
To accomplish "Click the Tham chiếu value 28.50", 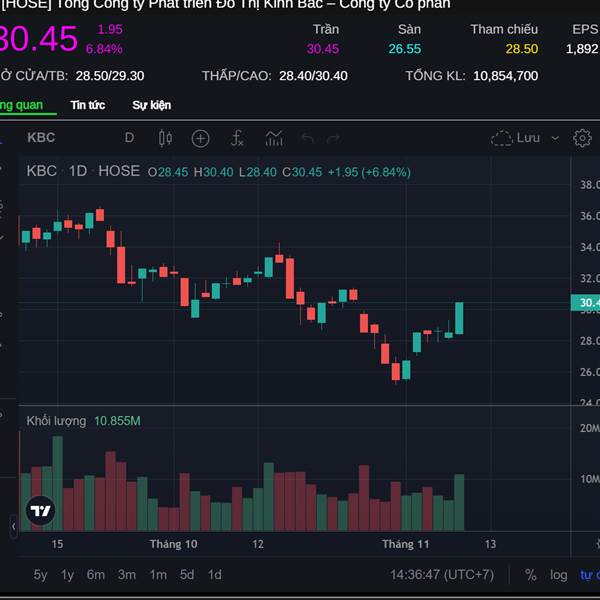I will pos(522,49).
